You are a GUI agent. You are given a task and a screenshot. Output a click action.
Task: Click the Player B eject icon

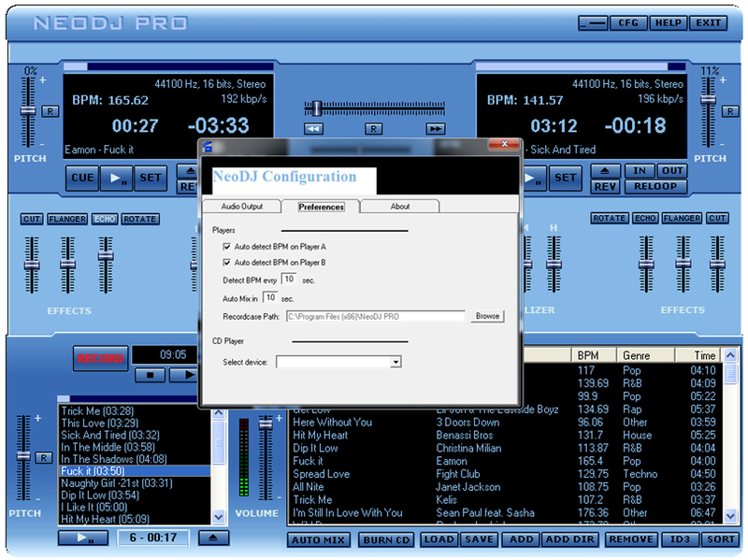(x=605, y=171)
